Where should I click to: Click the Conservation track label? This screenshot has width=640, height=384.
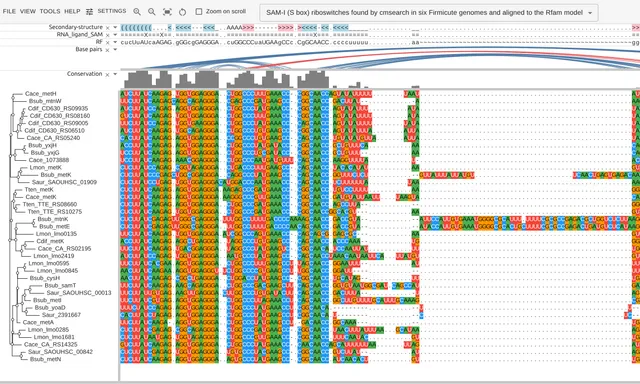pyautogui.click(x=84, y=74)
